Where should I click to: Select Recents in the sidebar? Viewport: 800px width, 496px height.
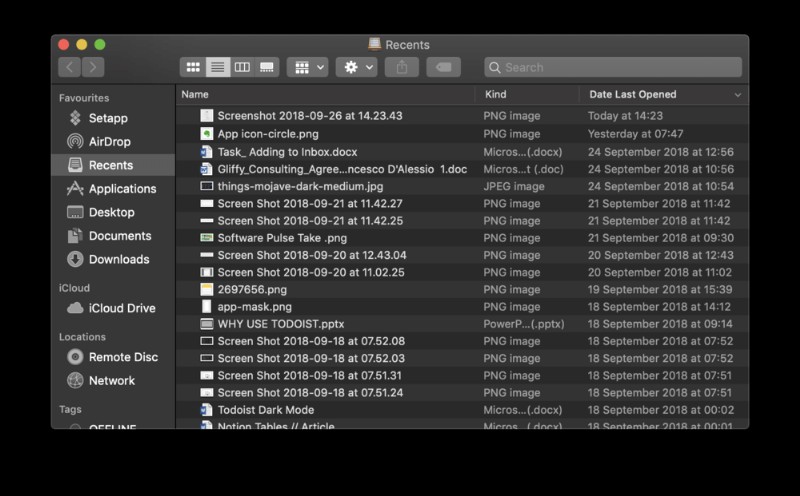tap(113, 165)
